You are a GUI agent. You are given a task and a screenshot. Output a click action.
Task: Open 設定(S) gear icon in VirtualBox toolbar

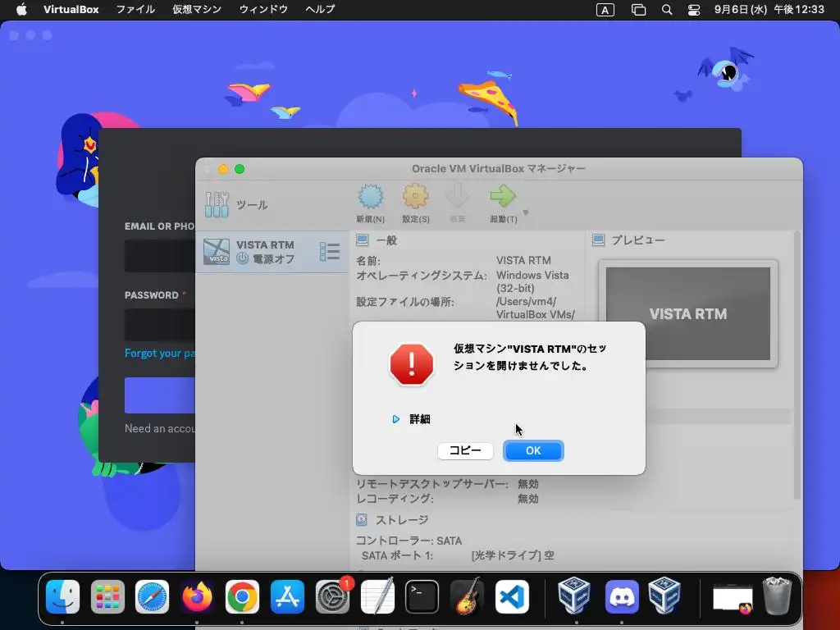[416, 197]
